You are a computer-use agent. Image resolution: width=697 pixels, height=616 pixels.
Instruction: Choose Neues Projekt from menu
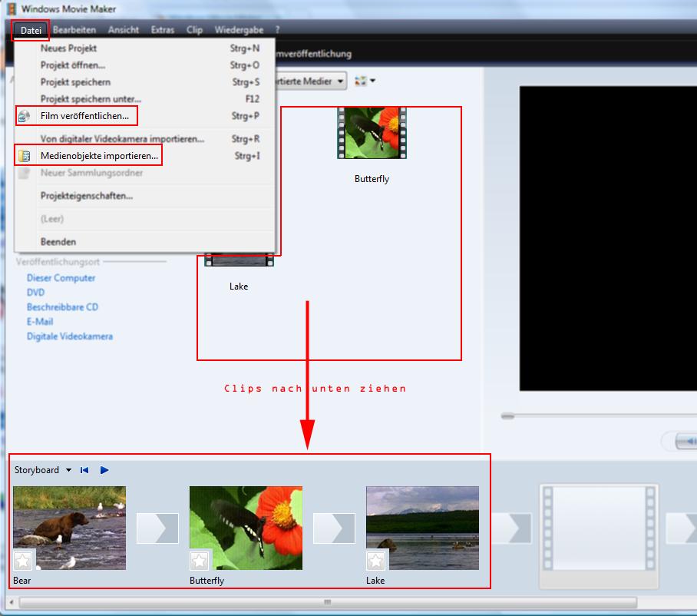pyautogui.click(x=145, y=48)
